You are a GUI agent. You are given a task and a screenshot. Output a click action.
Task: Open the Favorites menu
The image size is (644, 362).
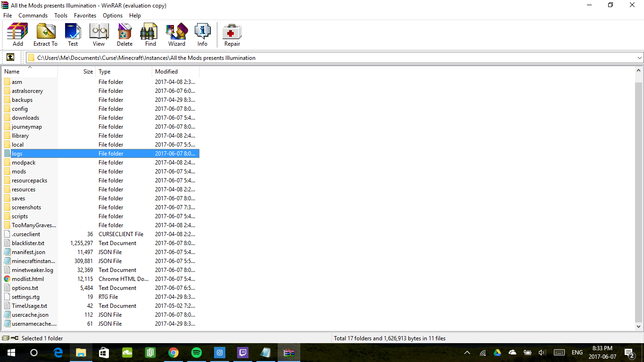85,16
